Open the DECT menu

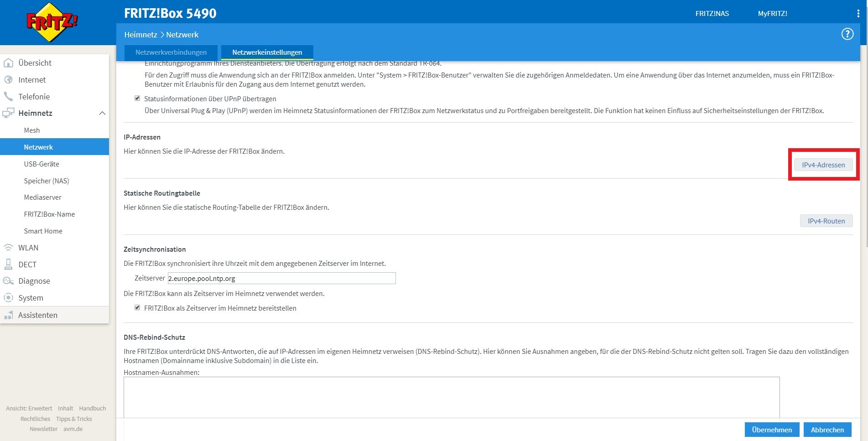point(27,265)
